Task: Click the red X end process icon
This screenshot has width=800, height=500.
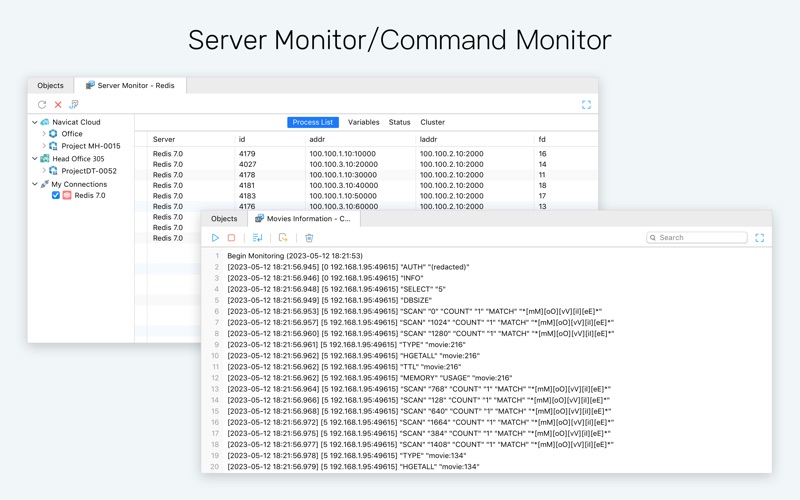Action: point(58,105)
